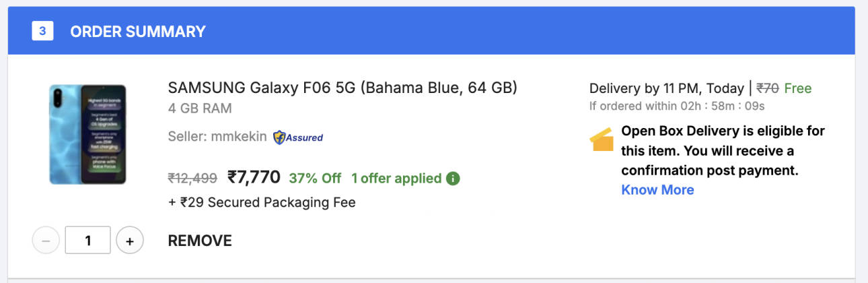
Task: Click the 1 offer applied text
Action: coord(396,179)
